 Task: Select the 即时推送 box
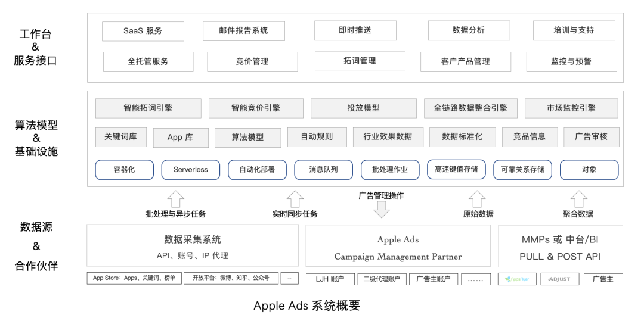pyautogui.click(x=355, y=30)
